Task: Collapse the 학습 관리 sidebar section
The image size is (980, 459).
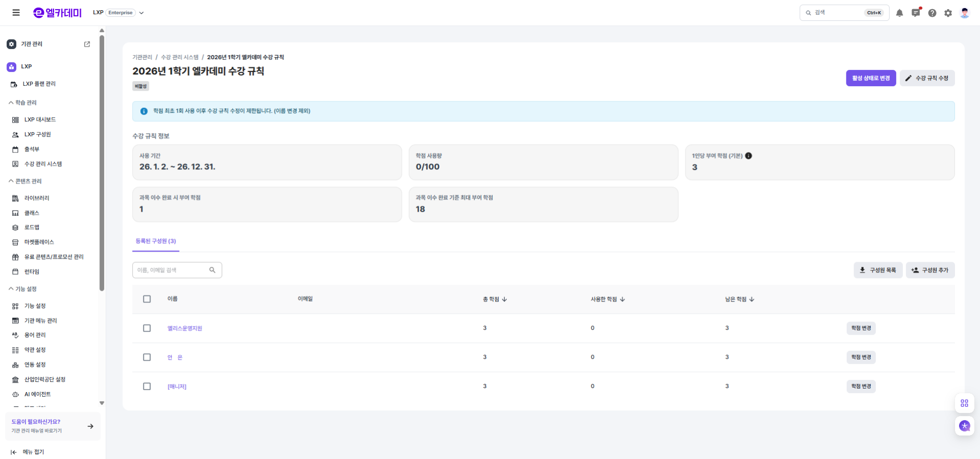Action: click(x=11, y=103)
